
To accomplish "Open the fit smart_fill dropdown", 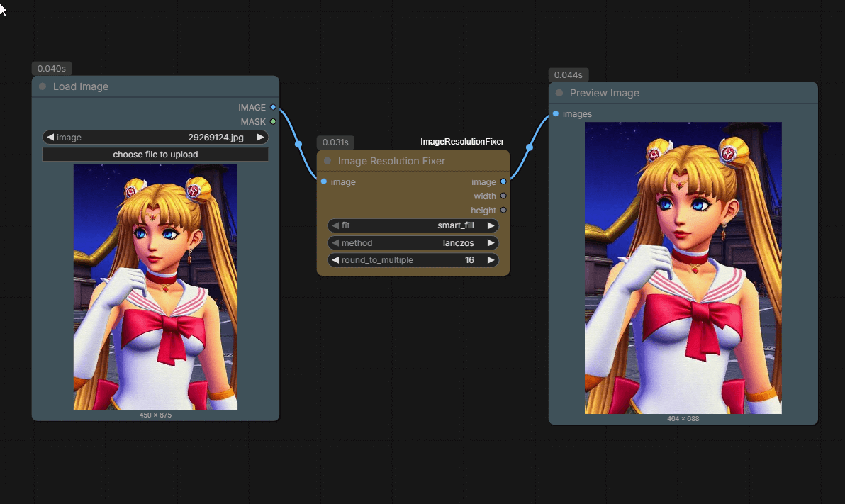I will [x=413, y=225].
